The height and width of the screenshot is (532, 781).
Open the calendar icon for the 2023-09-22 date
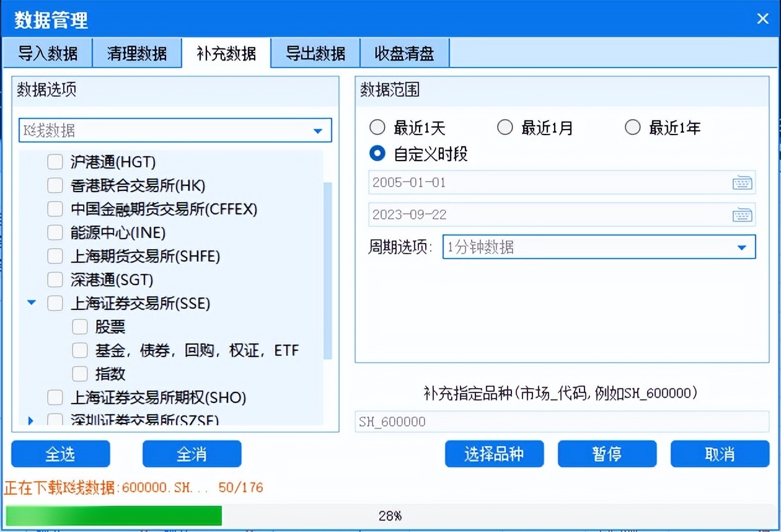point(743,215)
